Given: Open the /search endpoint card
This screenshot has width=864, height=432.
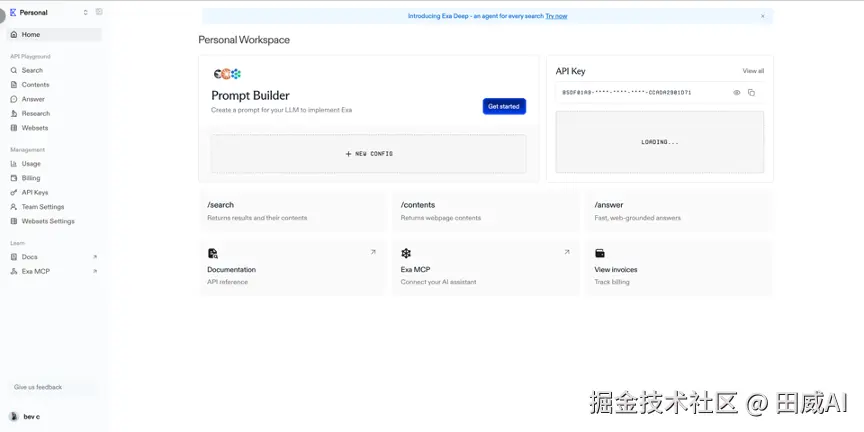Looking at the screenshot, I should 293,211.
